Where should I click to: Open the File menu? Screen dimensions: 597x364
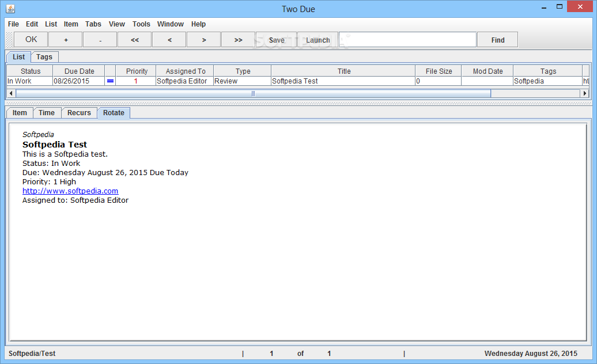tap(13, 24)
